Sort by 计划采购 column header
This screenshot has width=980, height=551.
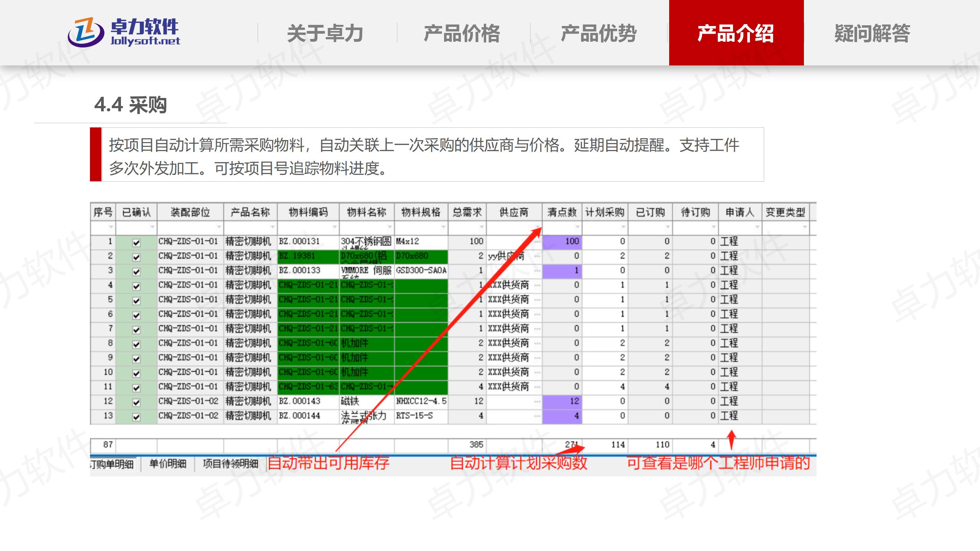(605, 212)
